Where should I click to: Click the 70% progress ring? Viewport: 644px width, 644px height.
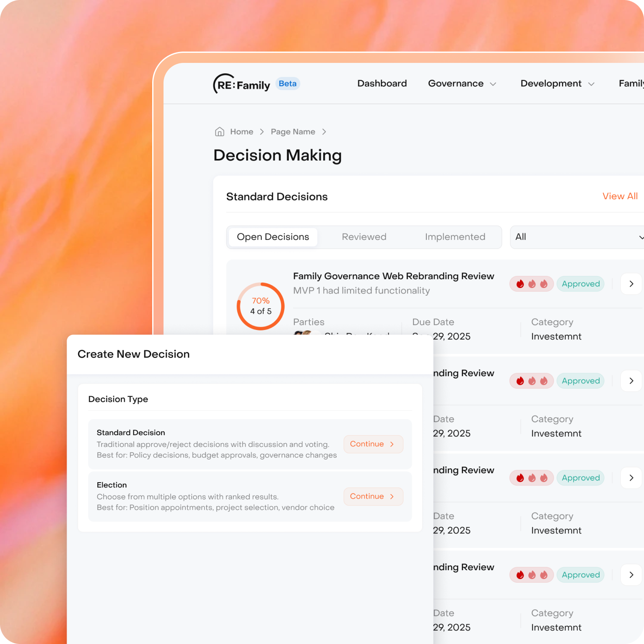pos(261,306)
